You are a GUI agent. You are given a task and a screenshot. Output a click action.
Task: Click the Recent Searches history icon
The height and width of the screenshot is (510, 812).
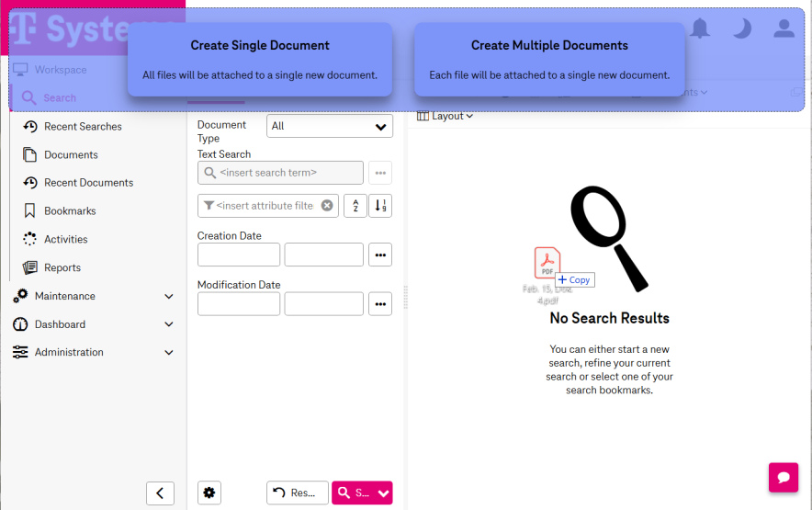(30, 127)
